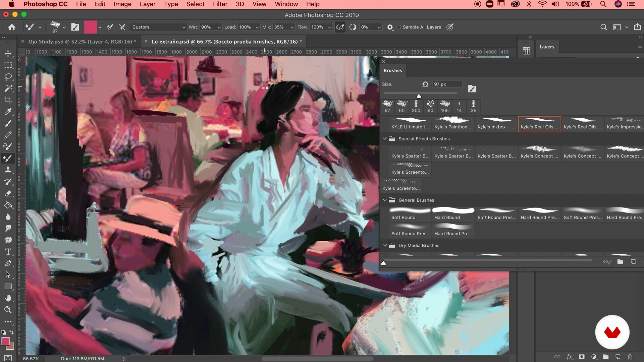Create new brush in Brushes panel
Viewport: 644px width, 362px height.
point(633,262)
